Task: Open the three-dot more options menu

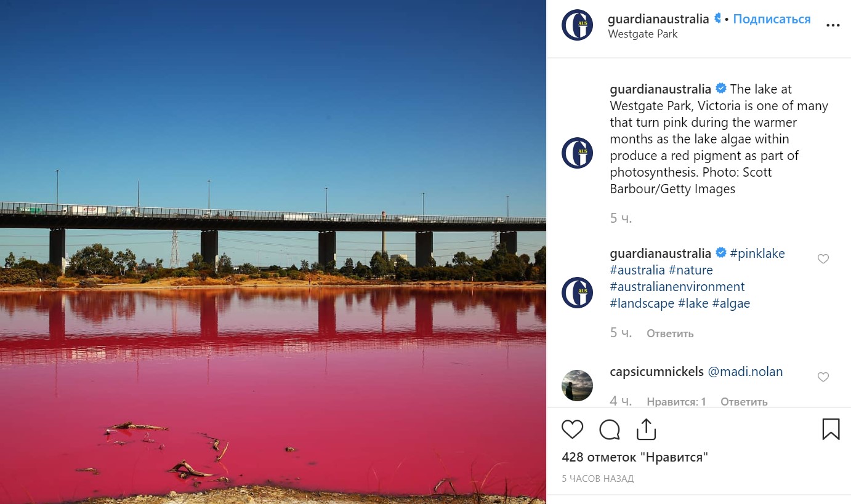Action: click(833, 26)
